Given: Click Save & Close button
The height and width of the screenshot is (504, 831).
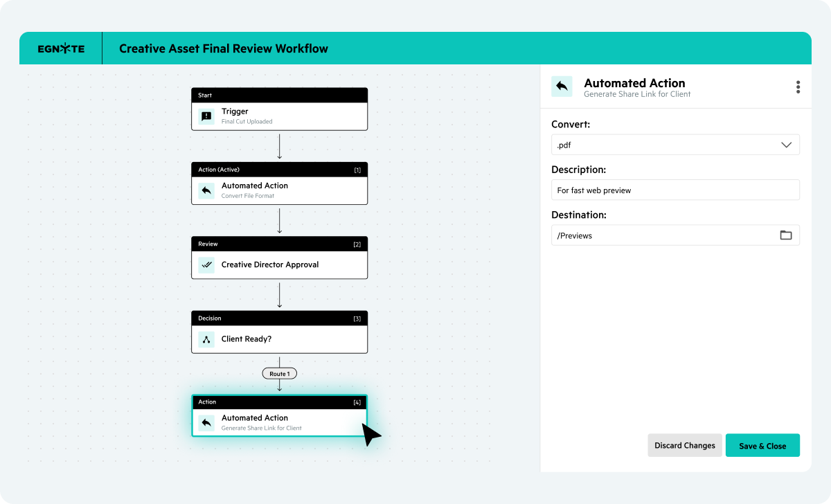Looking at the screenshot, I should tap(762, 445).
